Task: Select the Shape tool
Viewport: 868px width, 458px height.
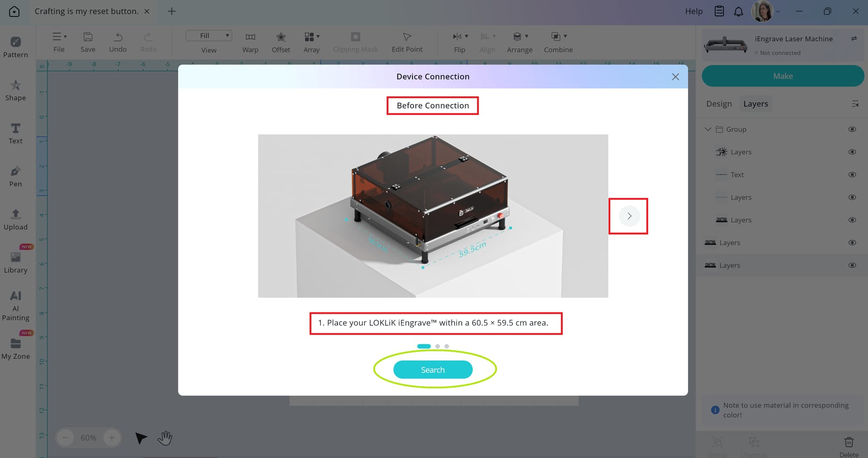Action: [x=15, y=90]
